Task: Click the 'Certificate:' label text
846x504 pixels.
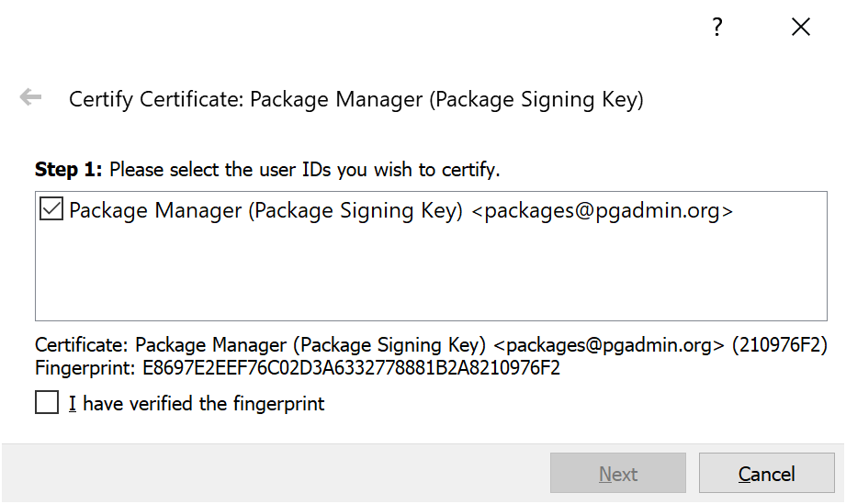Action: click(x=82, y=346)
